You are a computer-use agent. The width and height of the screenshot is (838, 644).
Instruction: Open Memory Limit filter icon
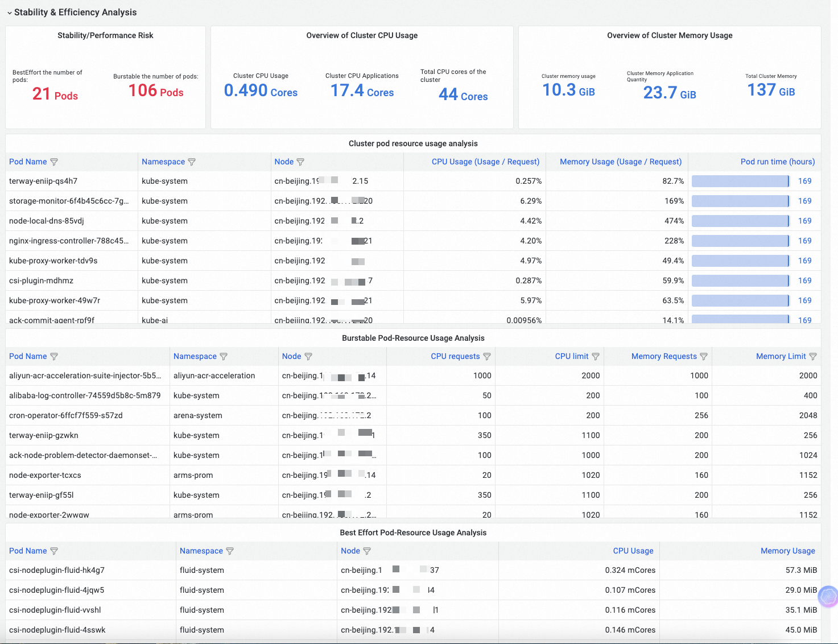coord(813,357)
